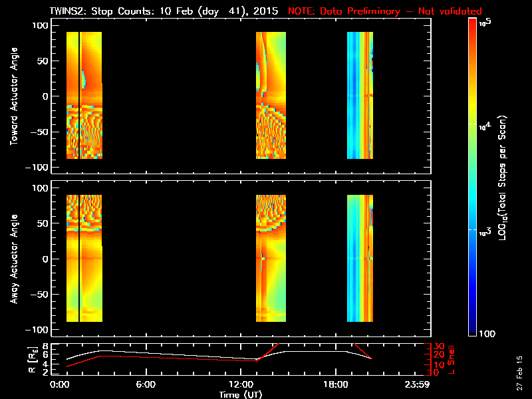Viewport: 532px width, 399px height.
Task: Click the midnight data band in the Away panel
Action: point(84,258)
